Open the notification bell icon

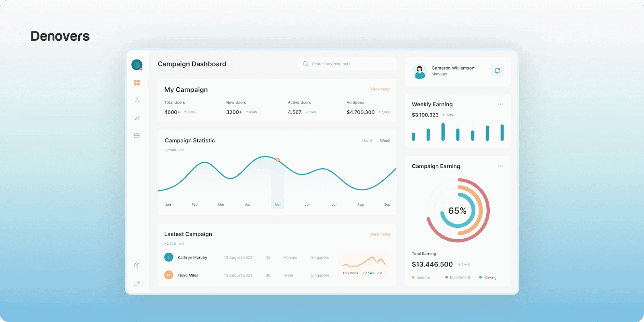[497, 71]
